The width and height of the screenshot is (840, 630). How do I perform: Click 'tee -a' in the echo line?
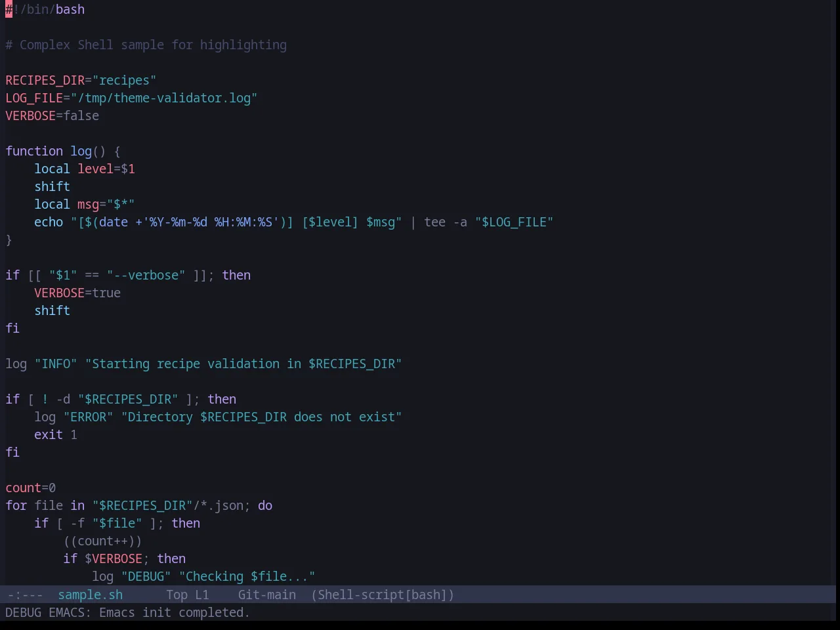446,222
